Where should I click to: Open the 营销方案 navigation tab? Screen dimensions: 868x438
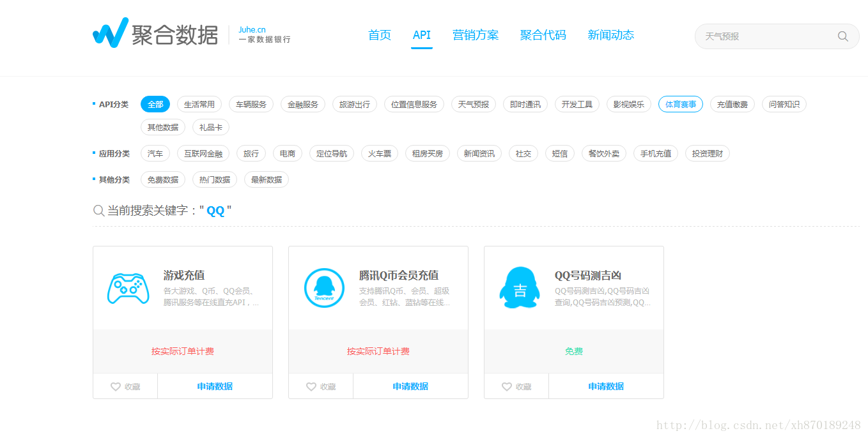point(476,35)
